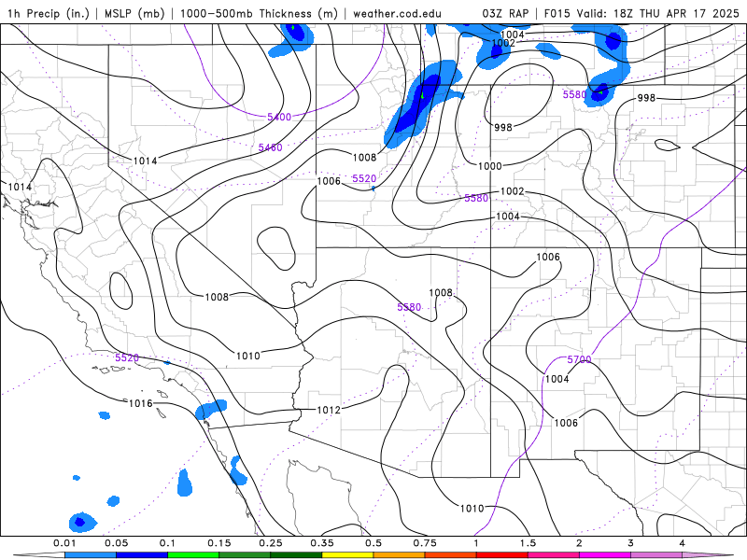This screenshot has width=747, height=560.
Task: Click the '1h Precip (in.)' header text
Action: point(49,13)
